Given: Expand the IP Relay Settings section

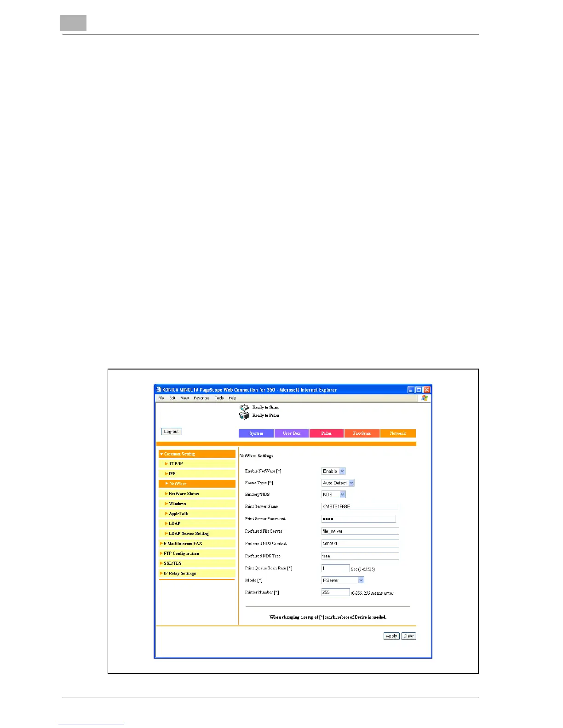Looking at the screenshot, I should [x=197, y=574].
